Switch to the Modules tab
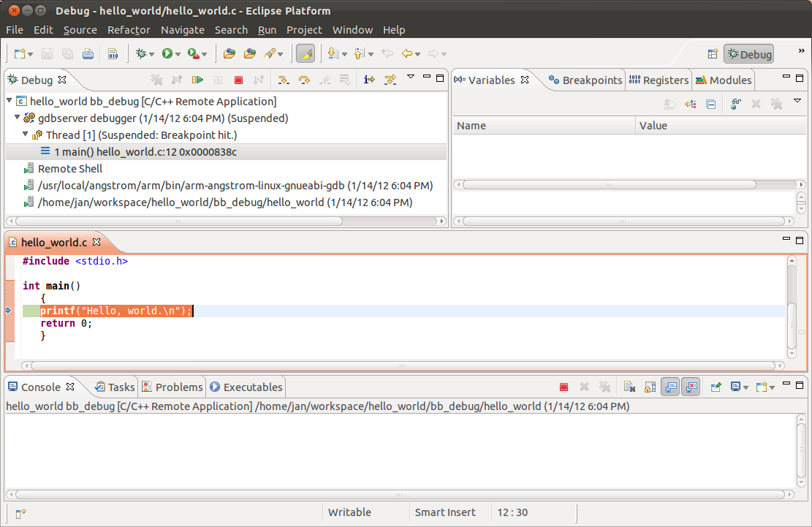 click(x=724, y=80)
